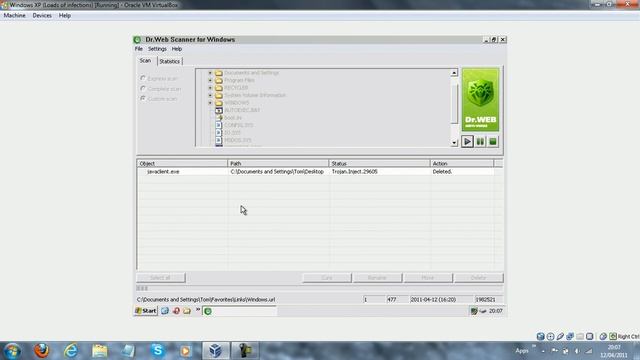
Task: Click the scan progress bar
Action: pyautogui.click(x=320, y=288)
